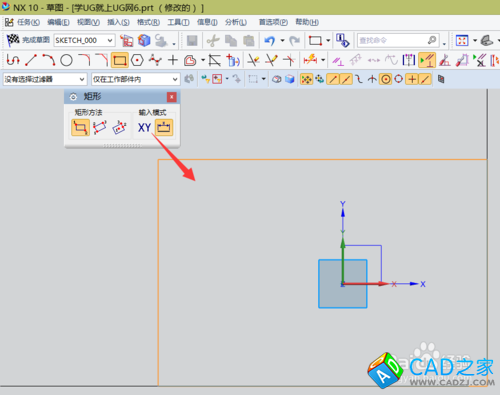500x395 pixels.
Task: Choose the Polygon sketch tool
Action: pos(137,60)
